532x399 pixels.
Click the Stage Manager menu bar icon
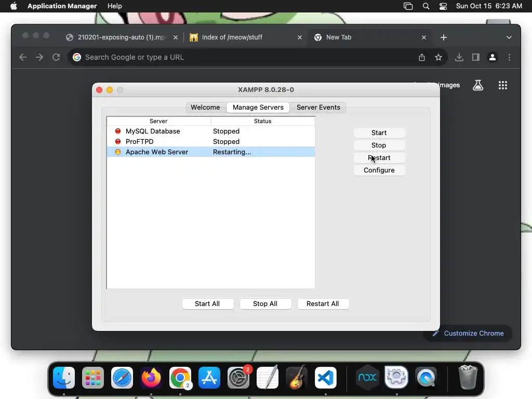(408, 6)
